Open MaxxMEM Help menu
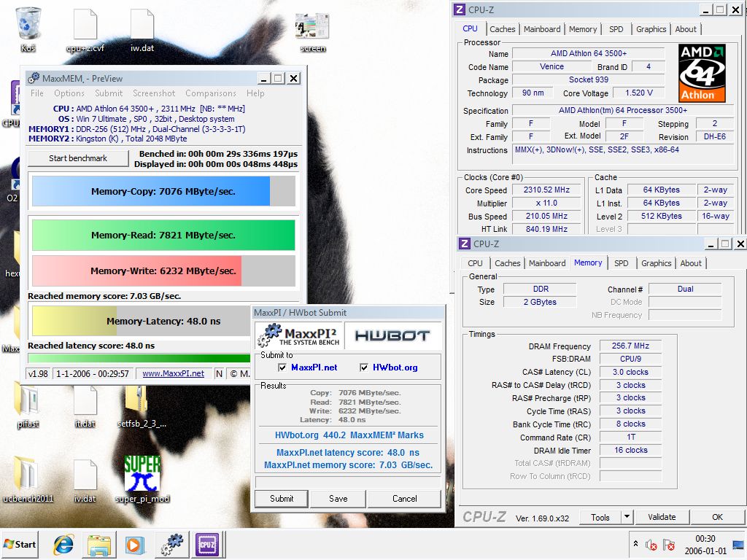Image resolution: width=747 pixels, height=560 pixels. (255, 93)
